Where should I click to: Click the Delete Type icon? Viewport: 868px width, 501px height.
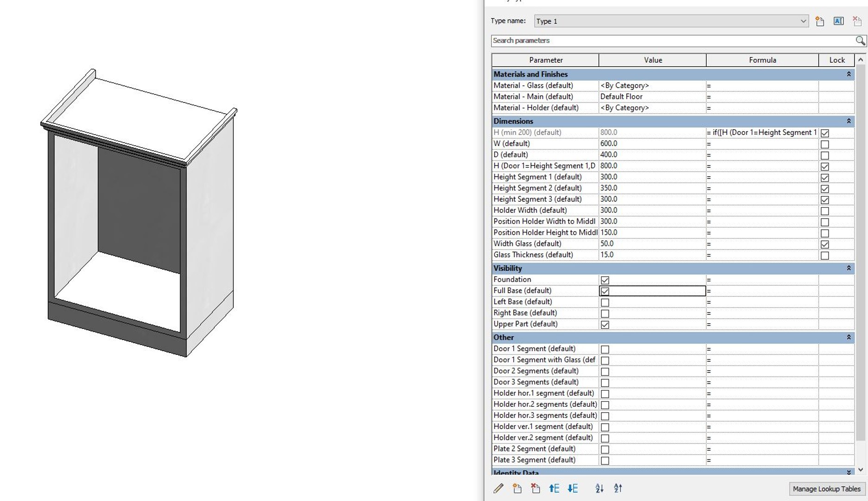click(x=857, y=21)
